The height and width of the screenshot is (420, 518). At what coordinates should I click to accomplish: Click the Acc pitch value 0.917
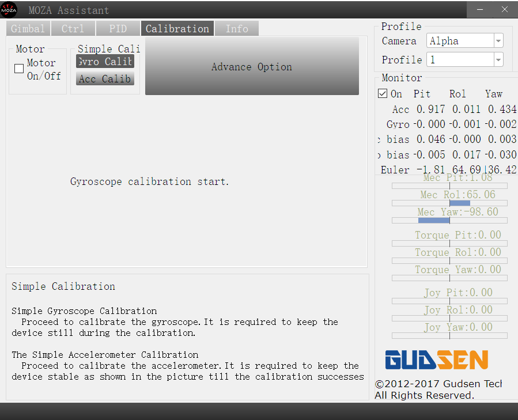click(x=431, y=109)
